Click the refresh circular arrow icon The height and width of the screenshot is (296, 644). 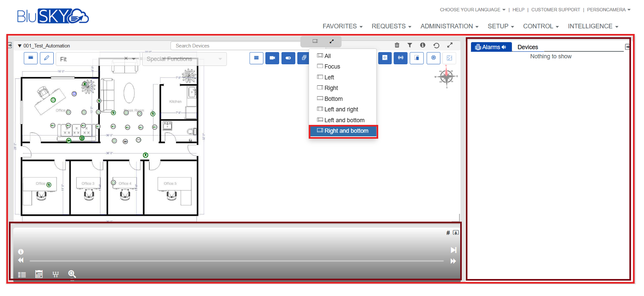[436, 45]
